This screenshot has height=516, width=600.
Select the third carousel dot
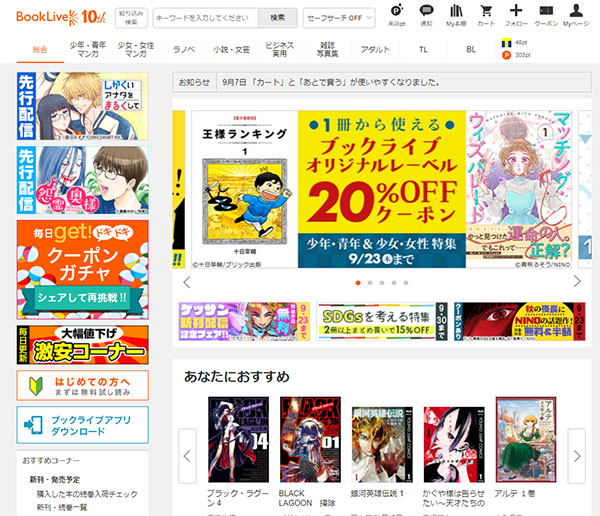point(382,283)
